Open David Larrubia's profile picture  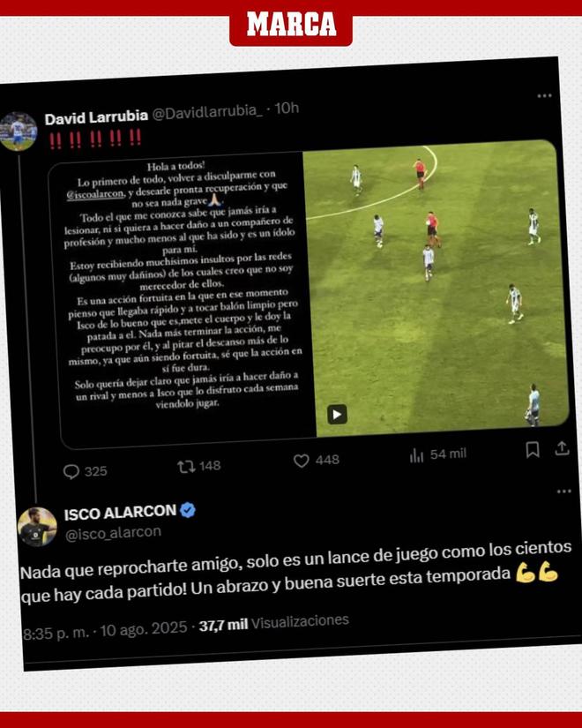click(18, 131)
